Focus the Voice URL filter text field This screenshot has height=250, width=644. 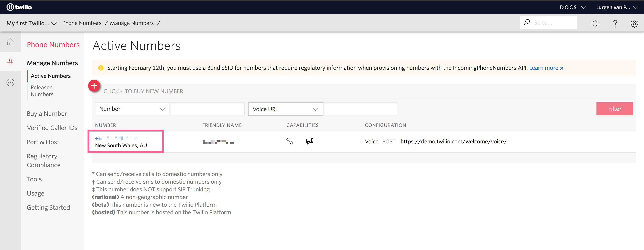(x=360, y=109)
